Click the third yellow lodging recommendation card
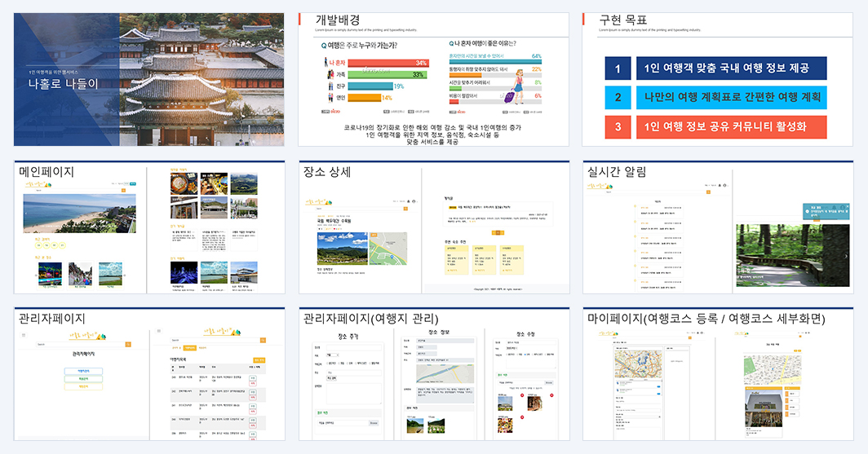This screenshot has width=868, height=454. click(512, 259)
